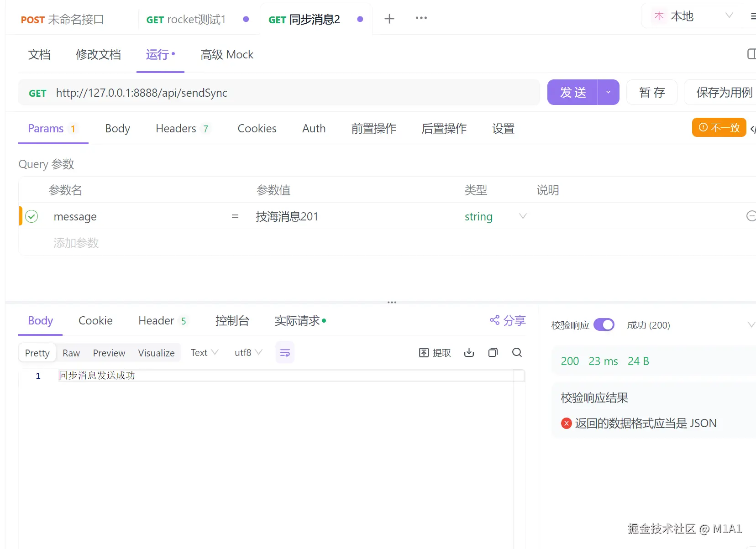The height and width of the screenshot is (549, 756).
Task: Expand the 发送 button dropdown arrow
Action: pyautogui.click(x=608, y=92)
